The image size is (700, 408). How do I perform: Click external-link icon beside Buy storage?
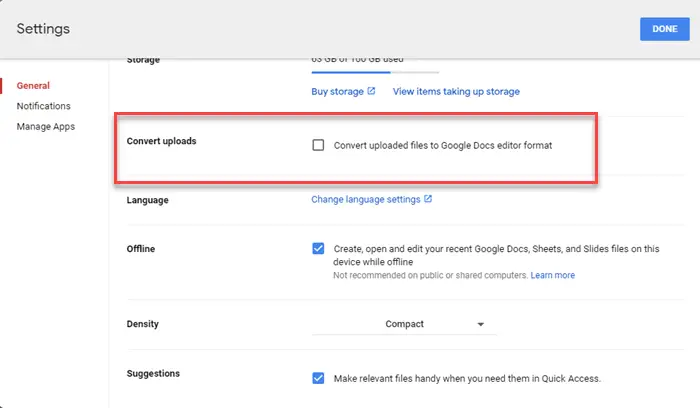click(x=371, y=91)
